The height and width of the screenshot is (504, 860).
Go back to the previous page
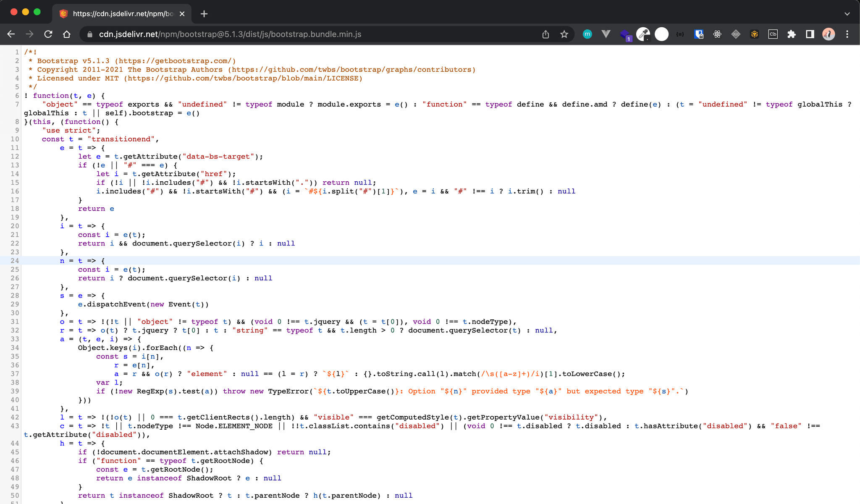click(x=11, y=34)
